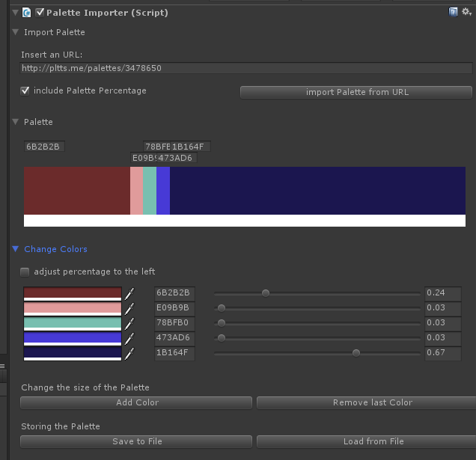Click the 1B164F label above palette bar
The width and height of the screenshot is (476, 460).
click(191, 147)
